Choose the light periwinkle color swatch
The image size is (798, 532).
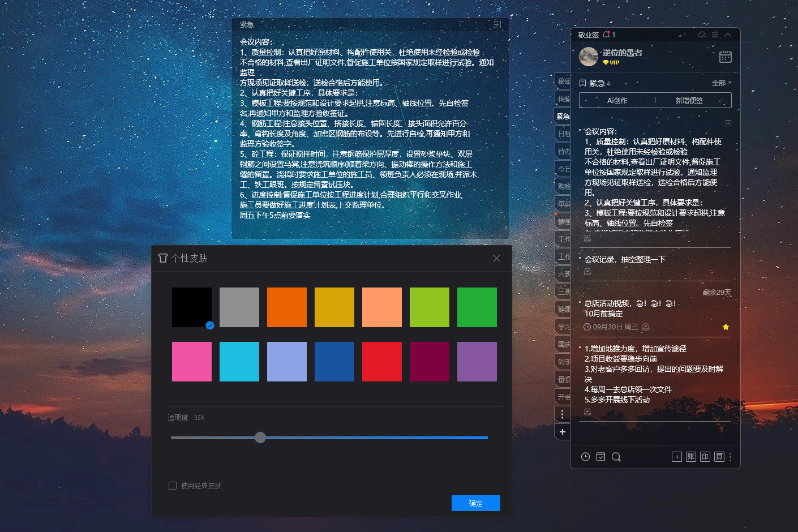coord(287,362)
